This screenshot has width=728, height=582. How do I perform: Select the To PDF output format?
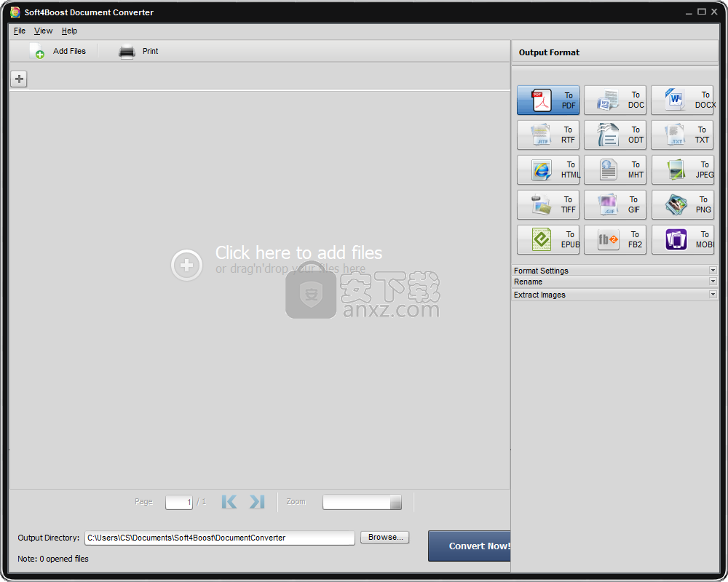(x=548, y=100)
